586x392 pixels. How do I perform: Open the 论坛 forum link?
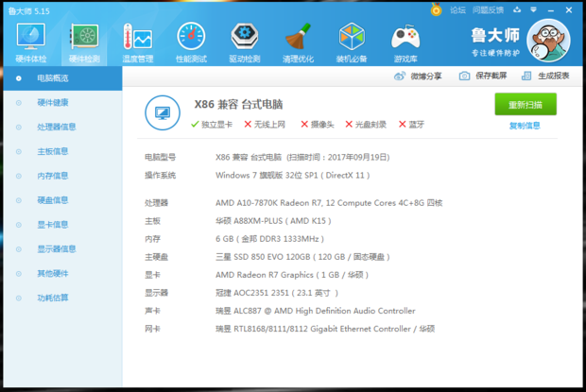click(457, 10)
